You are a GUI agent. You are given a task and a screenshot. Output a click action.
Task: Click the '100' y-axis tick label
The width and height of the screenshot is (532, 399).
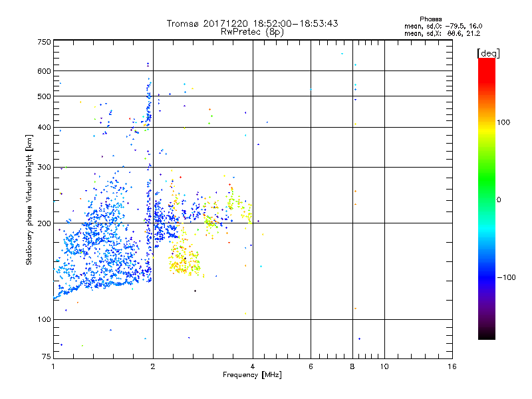click(44, 320)
